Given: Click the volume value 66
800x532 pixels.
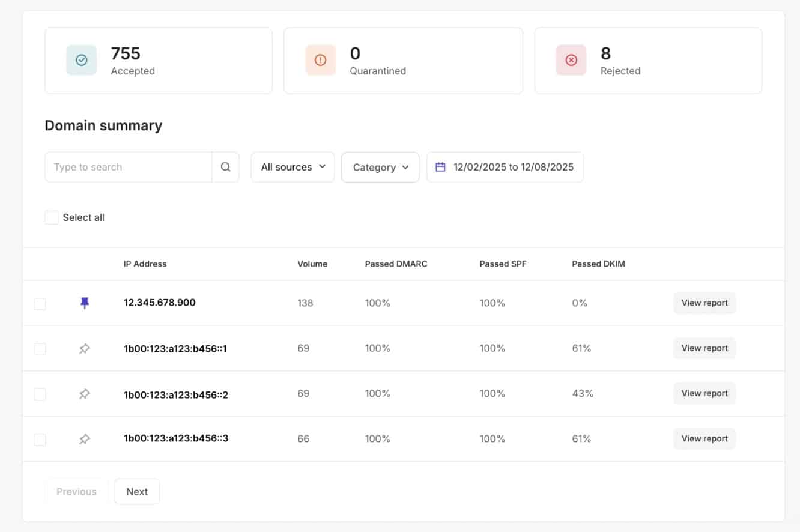Looking at the screenshot, I should tap(303, 439).
